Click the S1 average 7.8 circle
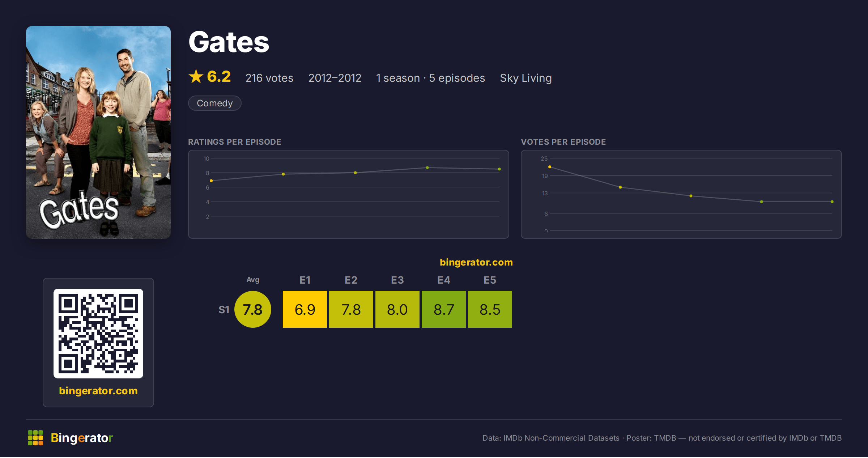This screenshot has width=868, height=458. [x=253, y=309]
